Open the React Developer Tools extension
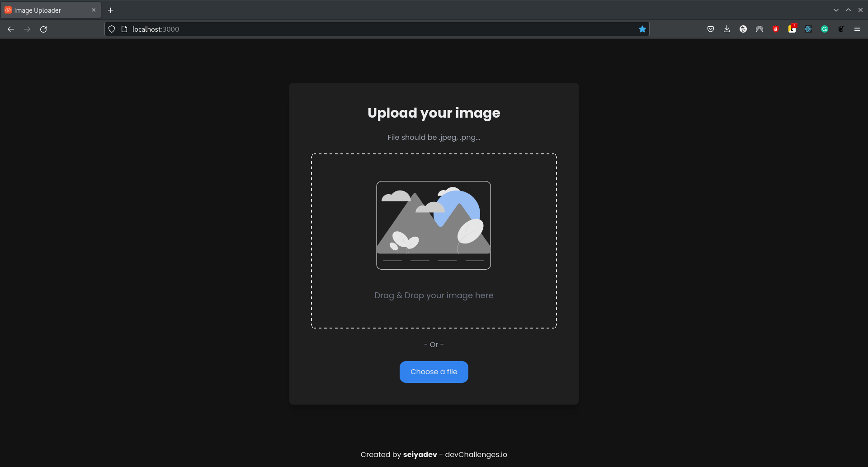This screenshot has height=467, width=868. [x=808, y=29]
